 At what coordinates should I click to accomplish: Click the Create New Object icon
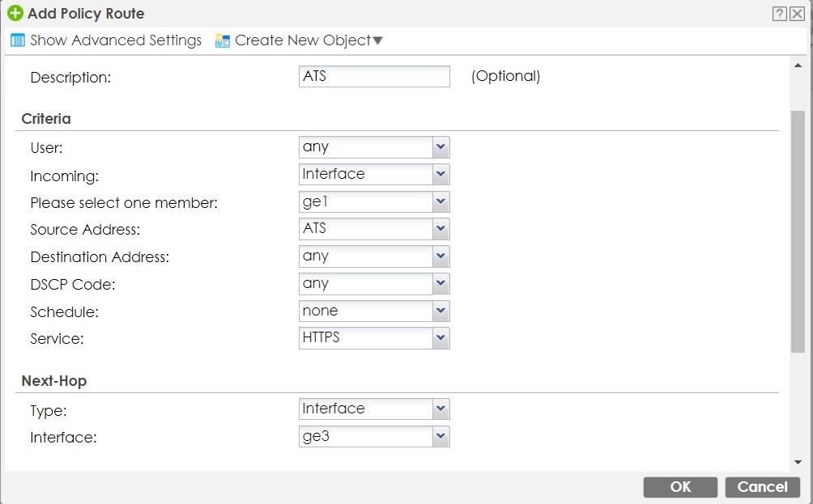pos(223,40)
